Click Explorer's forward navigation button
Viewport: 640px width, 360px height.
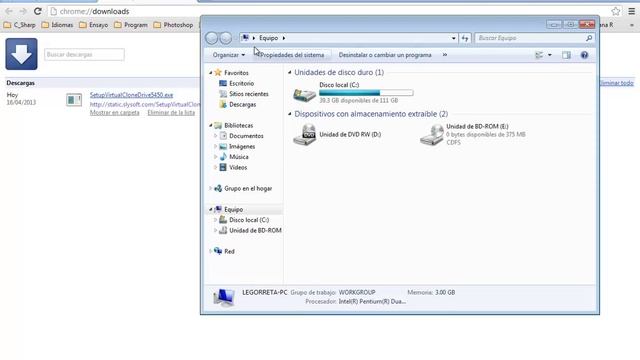point(225,38)
